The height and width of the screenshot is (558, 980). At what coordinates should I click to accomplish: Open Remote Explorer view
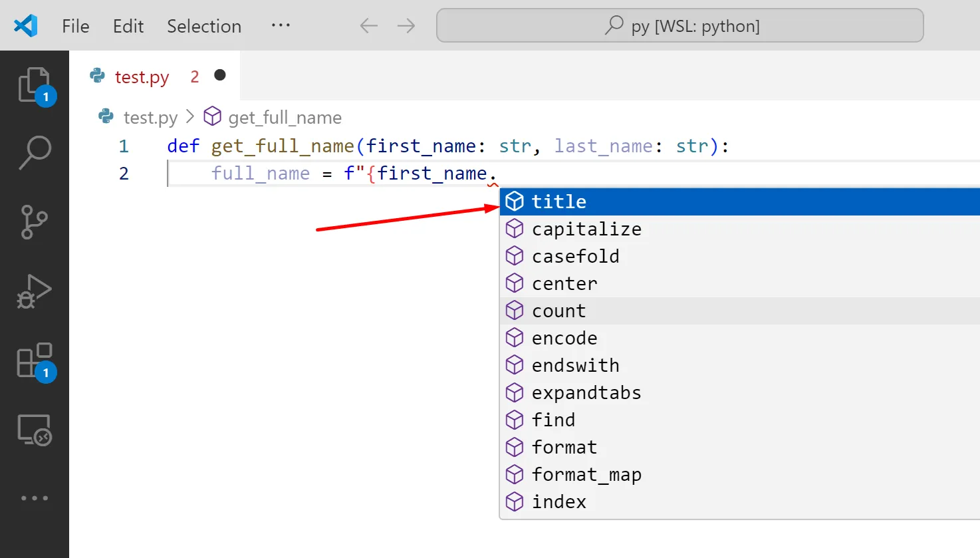35,430
